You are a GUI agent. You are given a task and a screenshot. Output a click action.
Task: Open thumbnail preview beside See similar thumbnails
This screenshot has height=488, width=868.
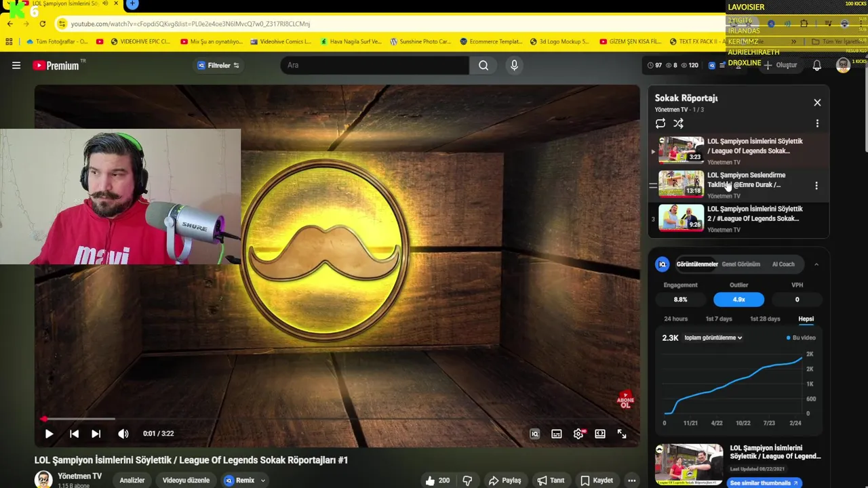tap(689, 464)
